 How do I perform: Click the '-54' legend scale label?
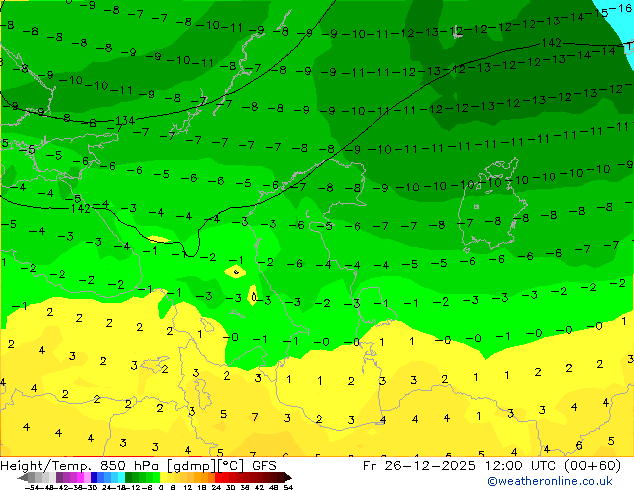(x=32, y=488)
